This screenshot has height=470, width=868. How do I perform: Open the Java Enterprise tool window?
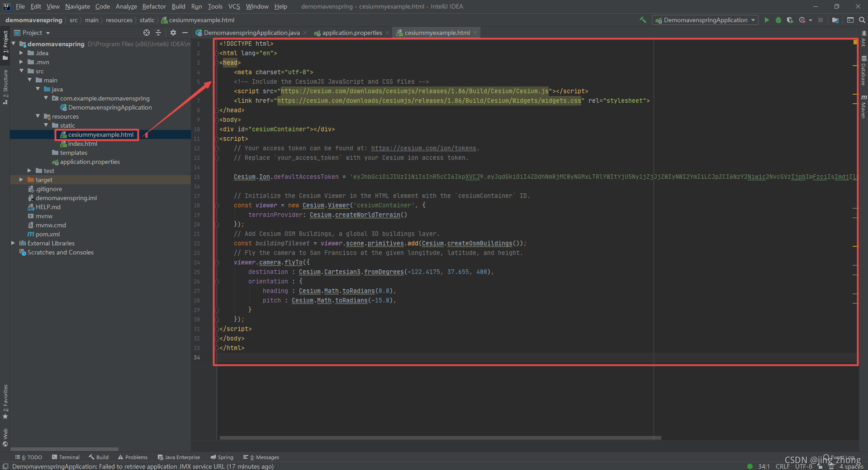point(179,457)
